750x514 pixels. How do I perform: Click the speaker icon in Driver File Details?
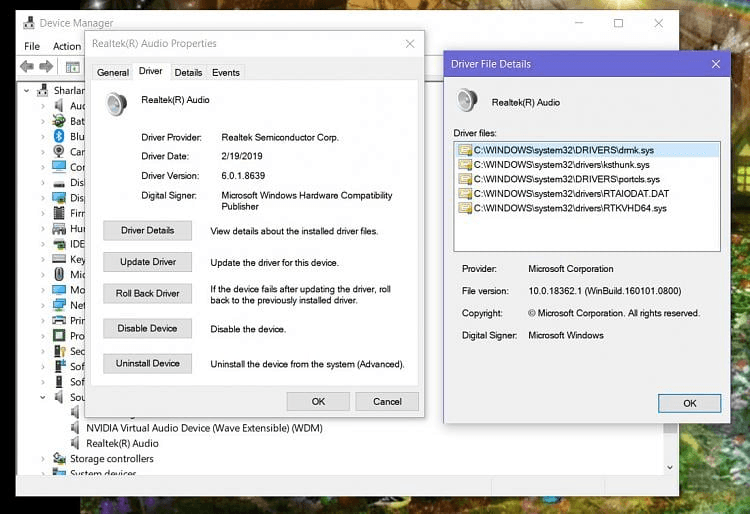tap(467, 100)
